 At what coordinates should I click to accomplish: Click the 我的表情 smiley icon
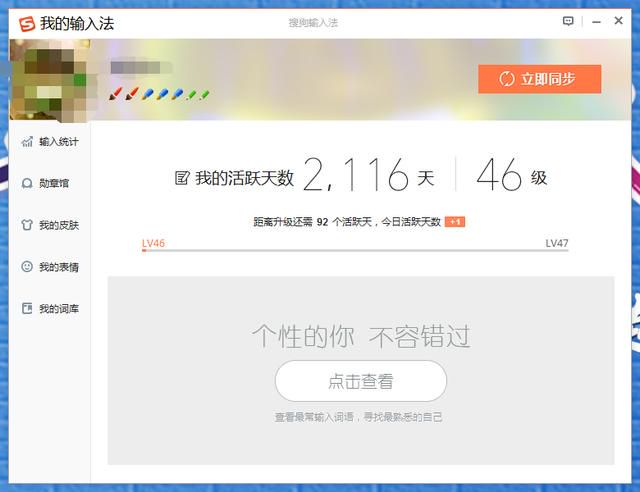click(27, 267)
